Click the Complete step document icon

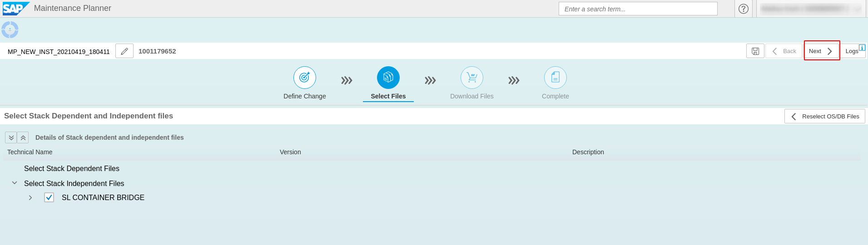556,78
